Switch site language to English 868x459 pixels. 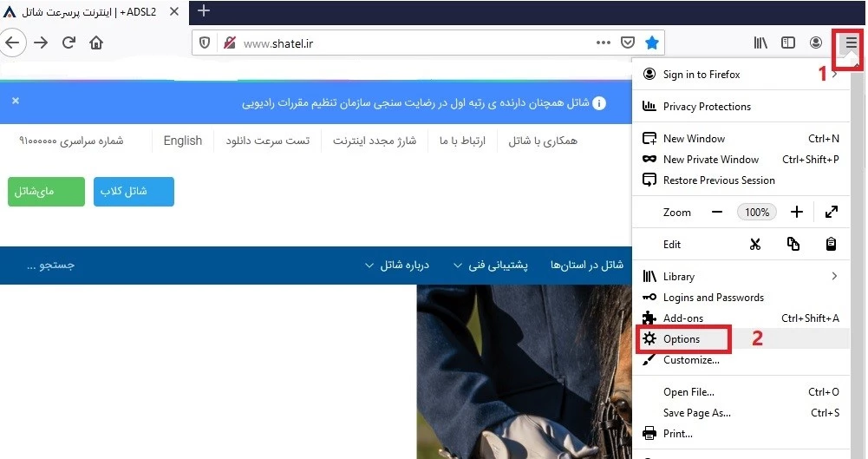[x=183, y=141]
